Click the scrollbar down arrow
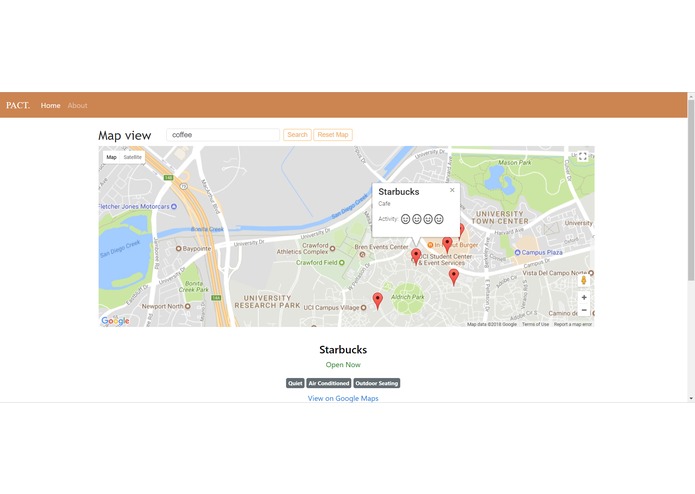The image size is (695, 494). point(691,398)
